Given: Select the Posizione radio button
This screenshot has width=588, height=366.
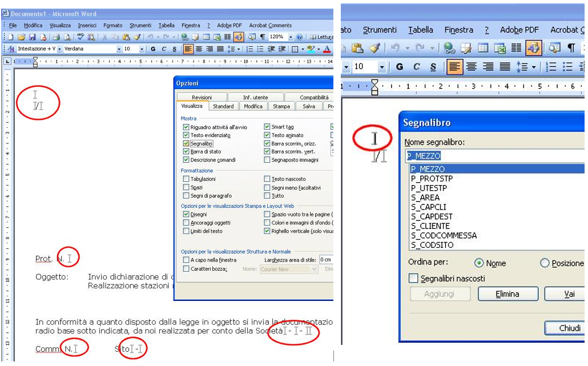Looking at the screenshot, I should (545, 263).
